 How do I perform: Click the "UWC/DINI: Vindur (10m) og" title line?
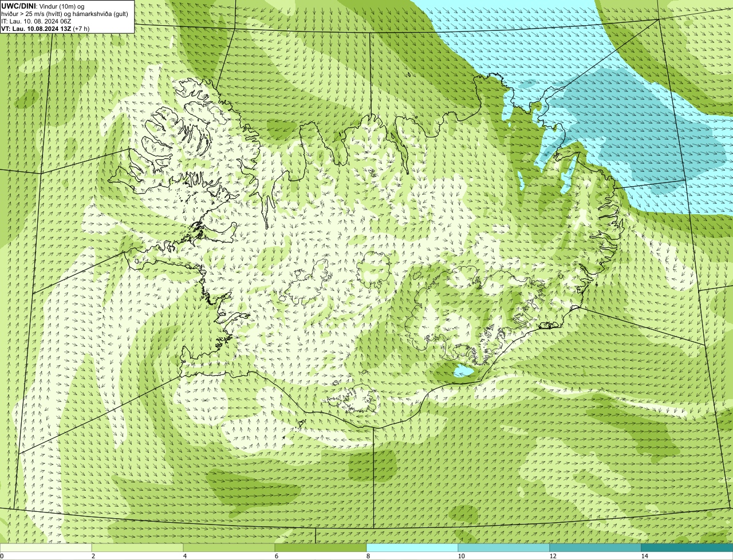(x=43, y=6)
